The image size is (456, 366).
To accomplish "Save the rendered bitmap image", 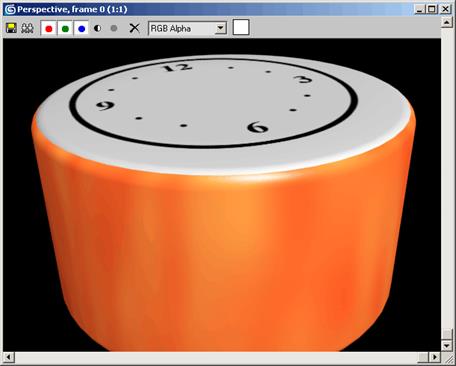I will [11, 28].
